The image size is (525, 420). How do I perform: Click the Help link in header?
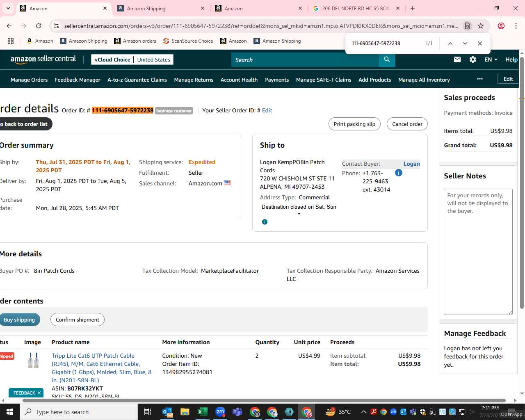pos(511,59)
